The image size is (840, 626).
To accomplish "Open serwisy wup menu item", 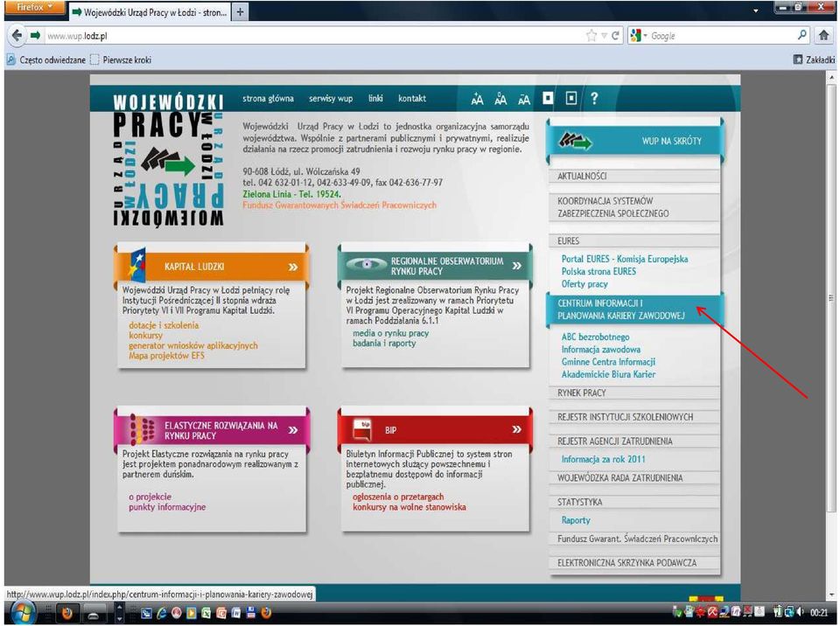I will (331, 99).
